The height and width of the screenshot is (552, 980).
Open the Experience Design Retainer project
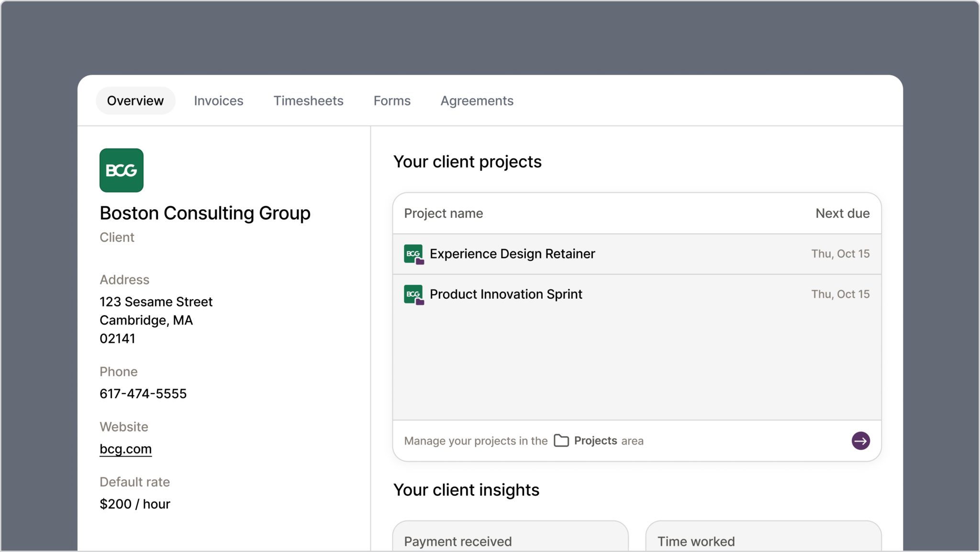click(x=637, y=254)
